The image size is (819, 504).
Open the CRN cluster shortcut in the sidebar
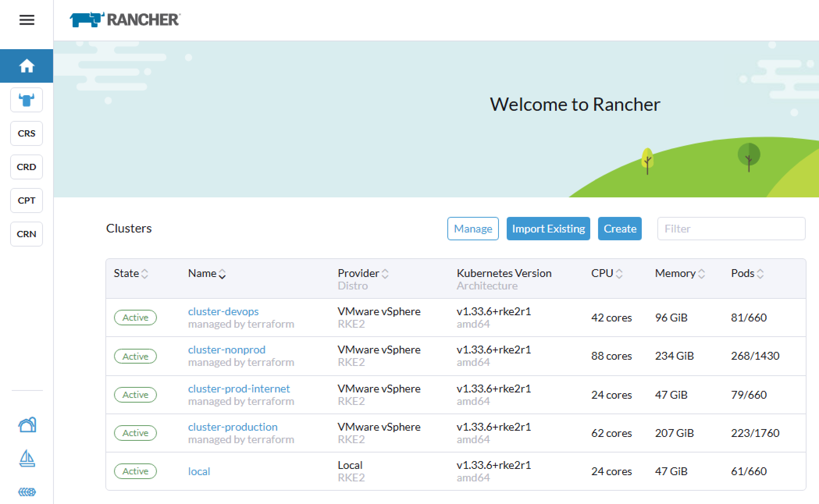[x=27, y=234]
